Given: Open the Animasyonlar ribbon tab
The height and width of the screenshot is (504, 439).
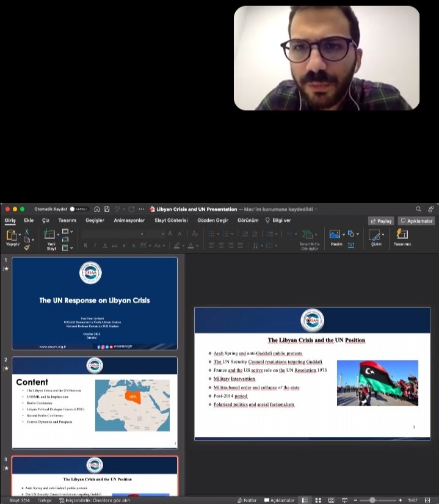Looking at the screenshot, I should [x=129, y=221].
